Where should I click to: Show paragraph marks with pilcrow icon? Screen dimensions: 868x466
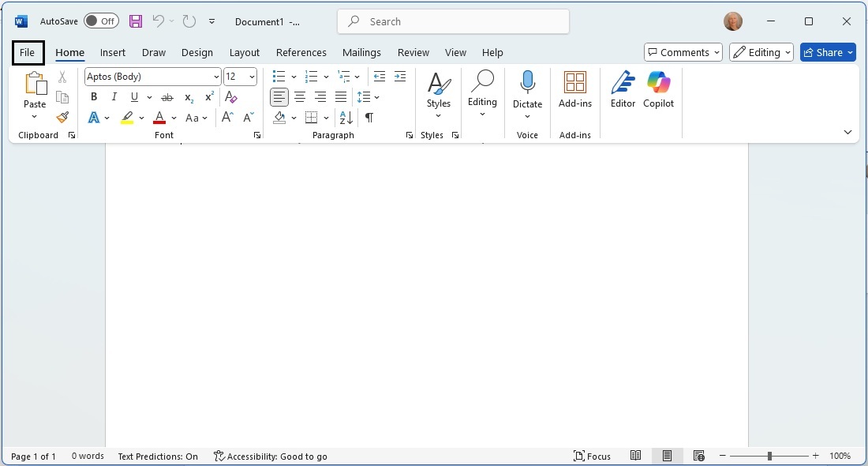(369, 118)
